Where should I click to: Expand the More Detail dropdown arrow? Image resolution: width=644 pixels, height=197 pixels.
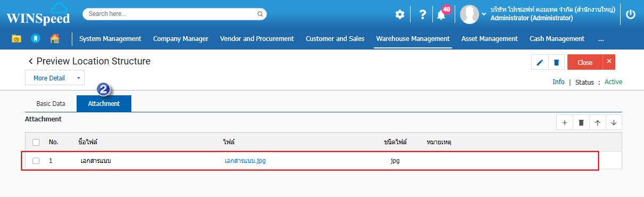pyautogui.click(x=78, y=78)
